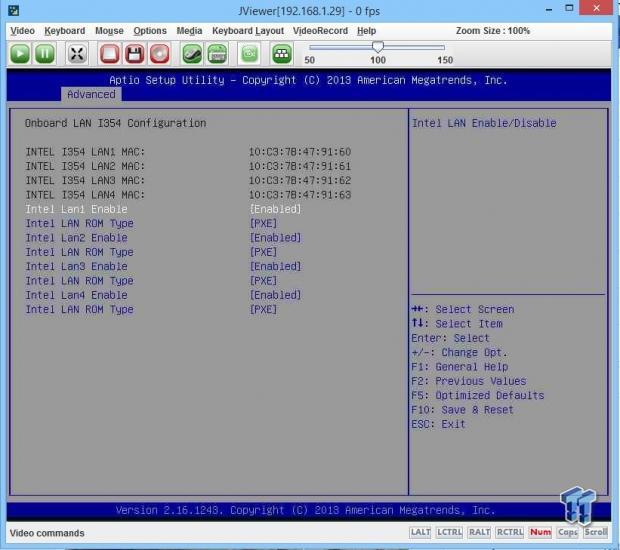Image resolution: width=620 pixels, height=550 pixels.
Task: Click the F5: Optimized Defaults hint
Action: 478,395
